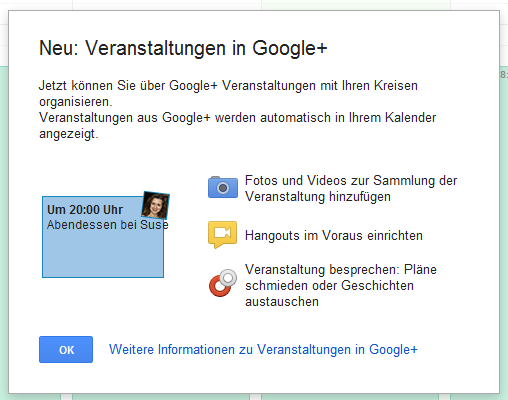Click the red circles discussion icon
Screen dimensions: 508x400
(223, 283)
